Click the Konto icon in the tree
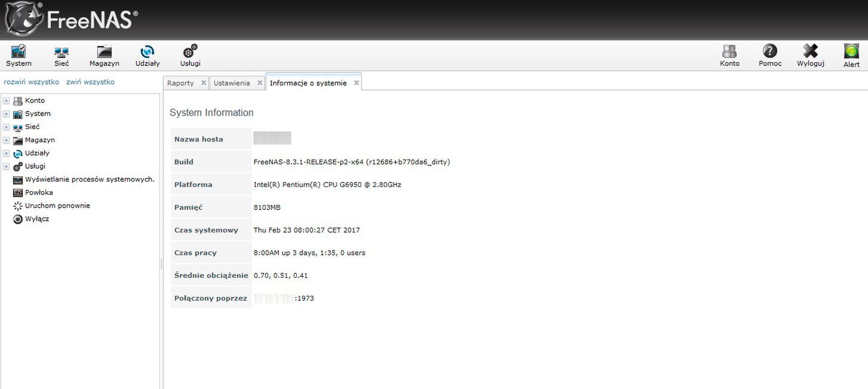 click(x=18, y=101)
